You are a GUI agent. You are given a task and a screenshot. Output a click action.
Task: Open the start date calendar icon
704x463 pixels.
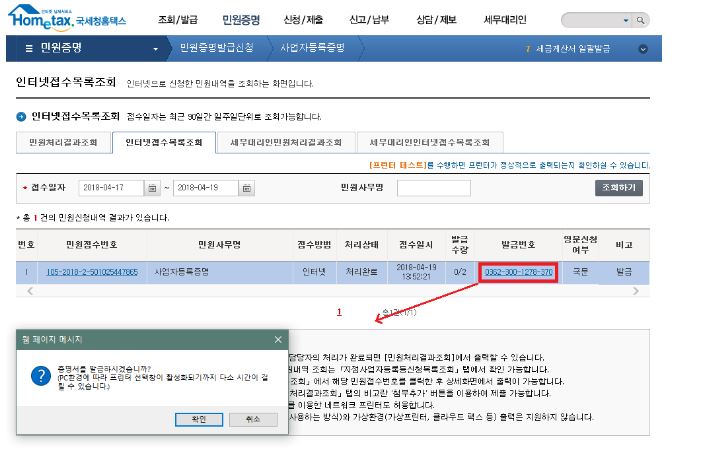152,188
